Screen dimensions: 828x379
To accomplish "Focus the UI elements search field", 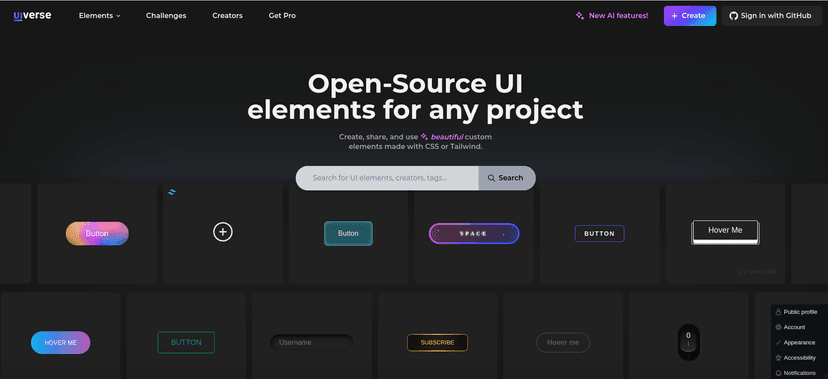I will 387,178.
